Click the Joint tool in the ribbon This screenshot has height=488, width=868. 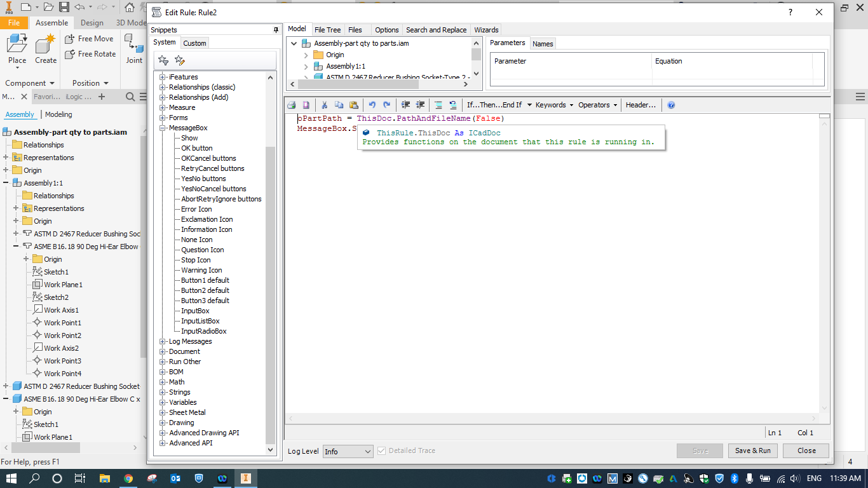(x=134, y=50)
